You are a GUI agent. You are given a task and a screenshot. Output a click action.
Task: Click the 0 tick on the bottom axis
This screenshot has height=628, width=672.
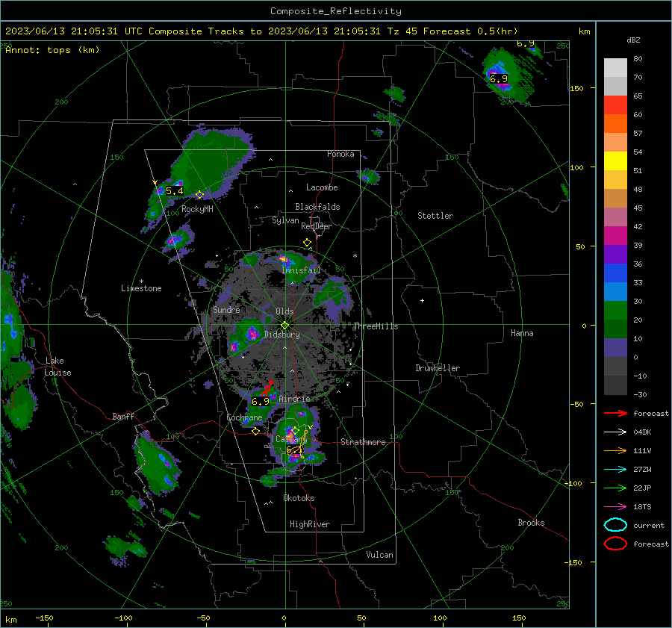pos(284,618)
